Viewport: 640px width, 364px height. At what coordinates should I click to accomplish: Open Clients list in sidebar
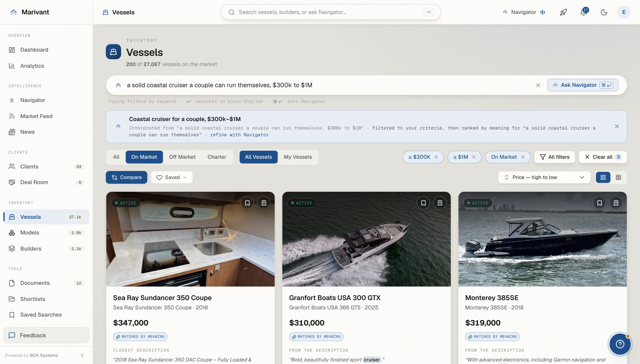pos(46,167)
